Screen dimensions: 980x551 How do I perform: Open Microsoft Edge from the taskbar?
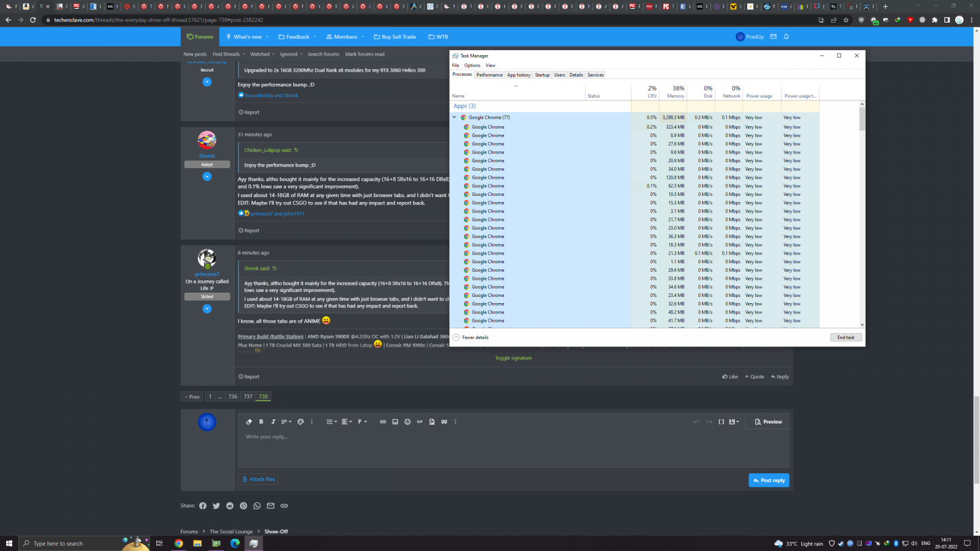click(x=235, y=543)
